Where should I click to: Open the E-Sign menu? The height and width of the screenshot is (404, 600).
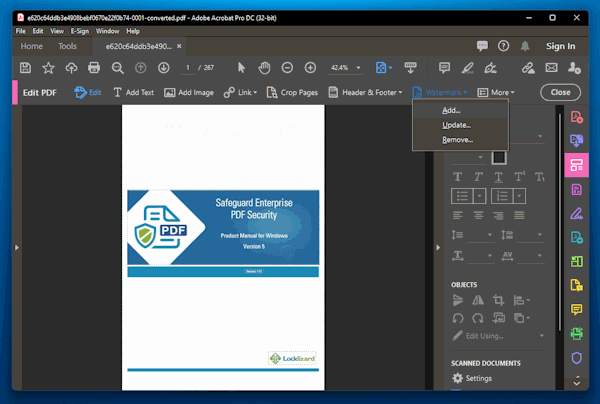click(x=80, y=31)
